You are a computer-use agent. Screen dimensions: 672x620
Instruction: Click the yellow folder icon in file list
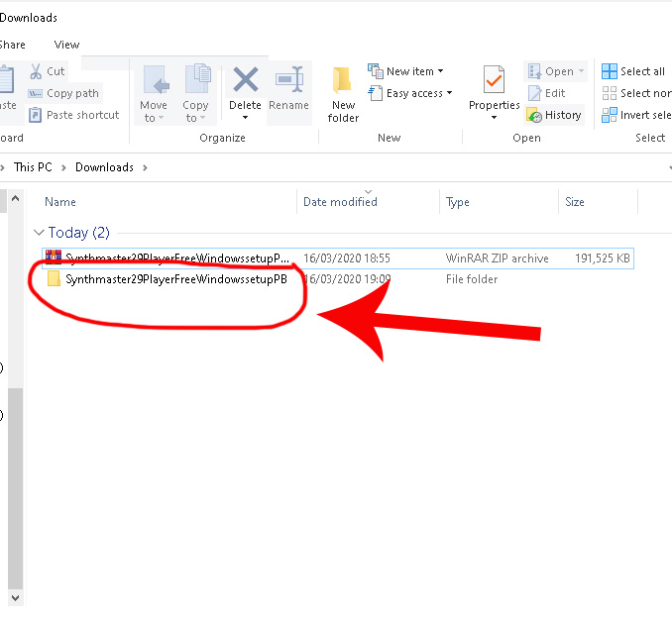tap(54, 278)
